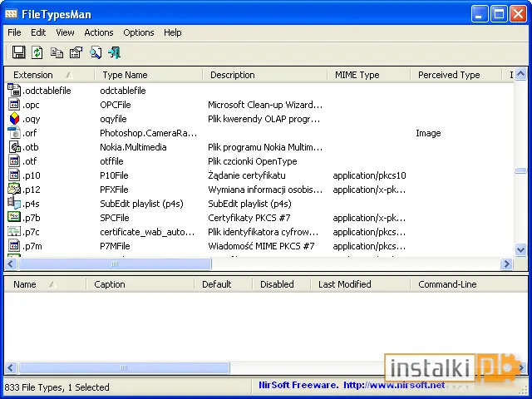This screenshot has height=399, width=532.
Task: Select the OPCFile type name cell
Action: click(x=116, y=105)
